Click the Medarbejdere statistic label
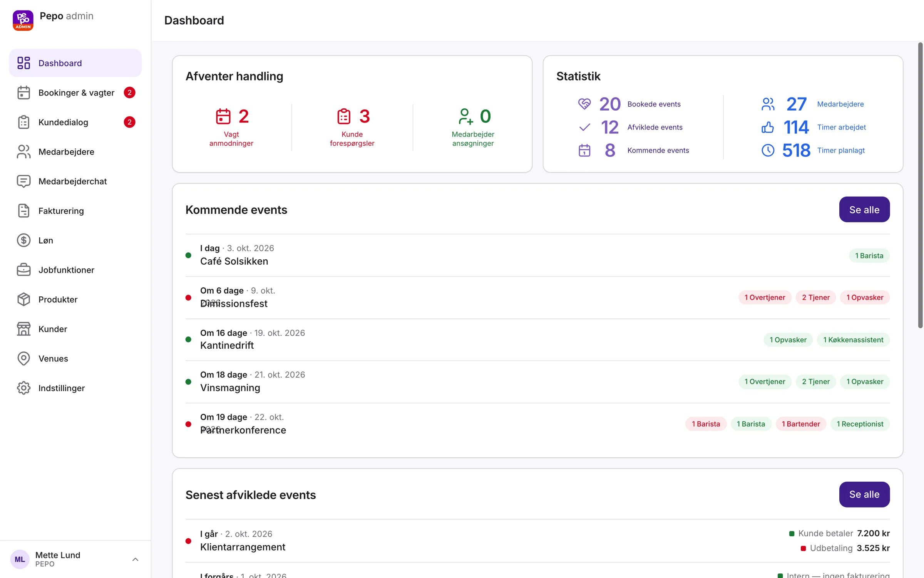 [x=840, y=104]
